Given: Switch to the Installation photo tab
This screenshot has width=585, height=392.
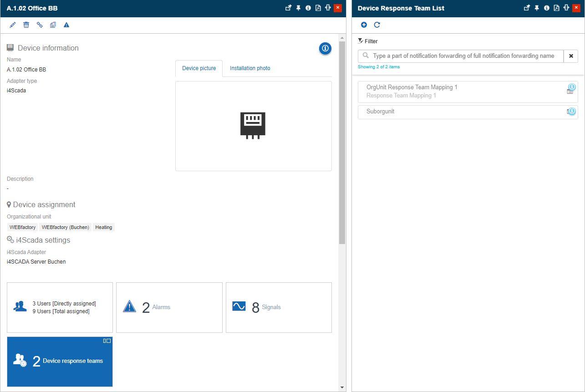Looking at the screenshot, I should tap(250, 68).
